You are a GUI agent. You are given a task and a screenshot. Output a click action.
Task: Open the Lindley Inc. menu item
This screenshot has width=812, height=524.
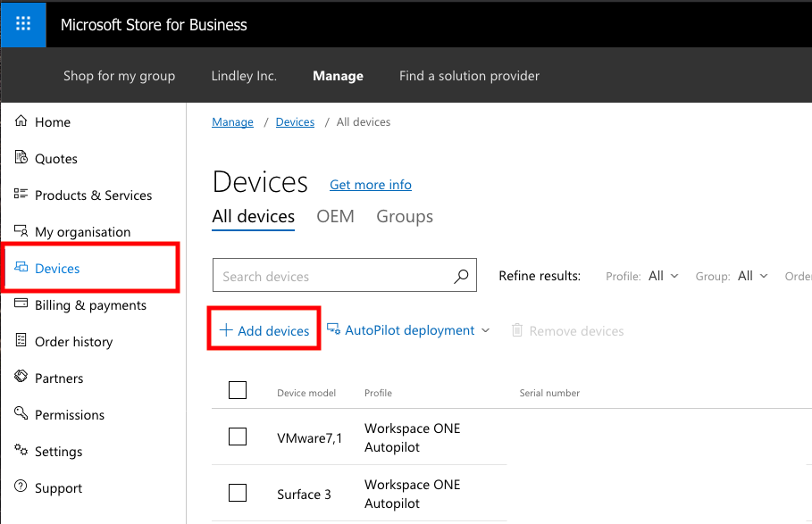pyautogui.click(x=244, y=76)
